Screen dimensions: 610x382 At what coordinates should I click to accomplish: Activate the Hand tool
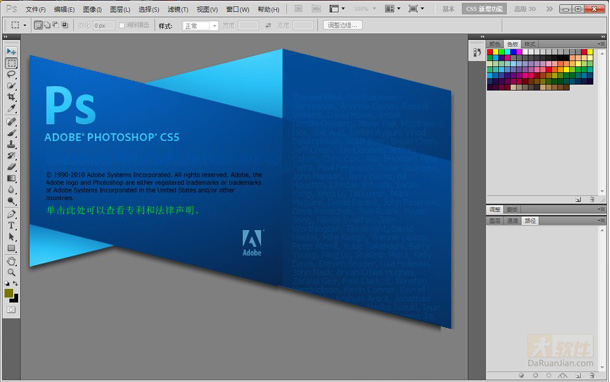tap(11, 261)
